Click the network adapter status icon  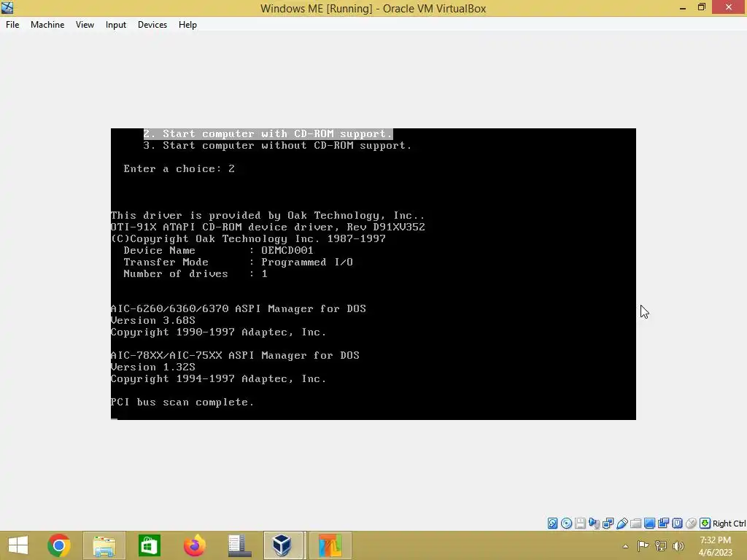point(608,524)
